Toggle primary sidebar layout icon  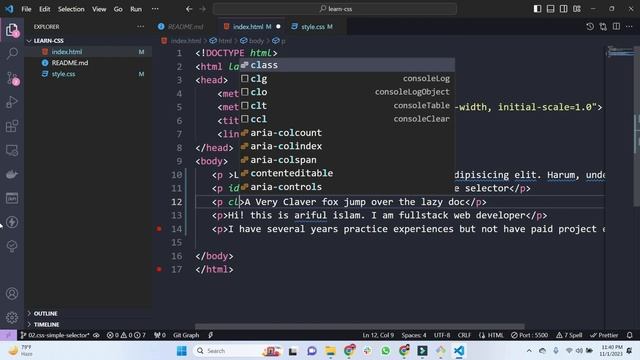(x=537, y=9)
